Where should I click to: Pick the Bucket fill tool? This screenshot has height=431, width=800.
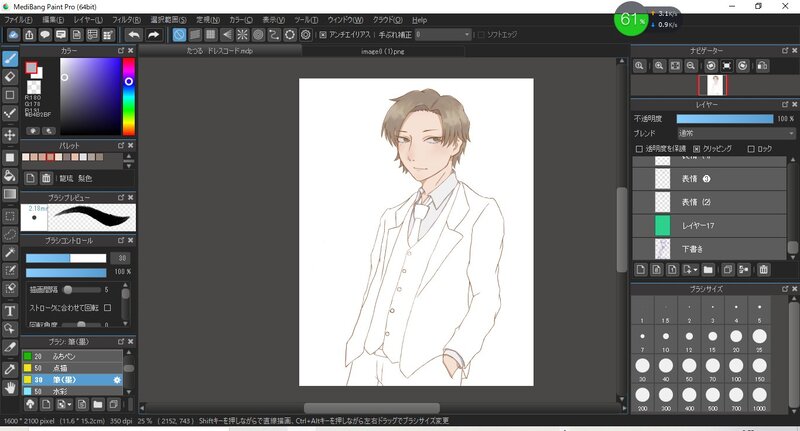point(10,175)
